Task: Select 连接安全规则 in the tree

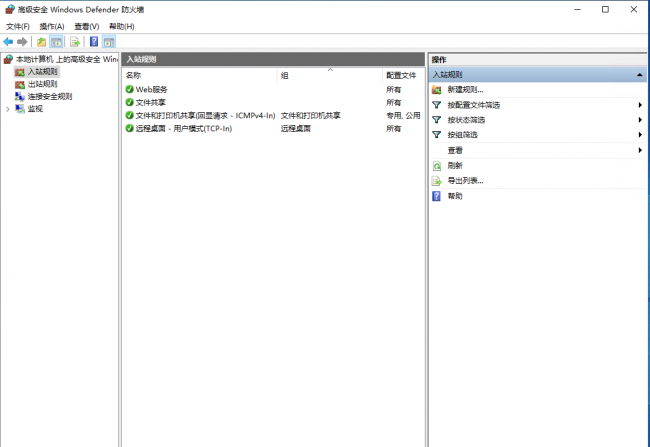Action: coord(50,97)
